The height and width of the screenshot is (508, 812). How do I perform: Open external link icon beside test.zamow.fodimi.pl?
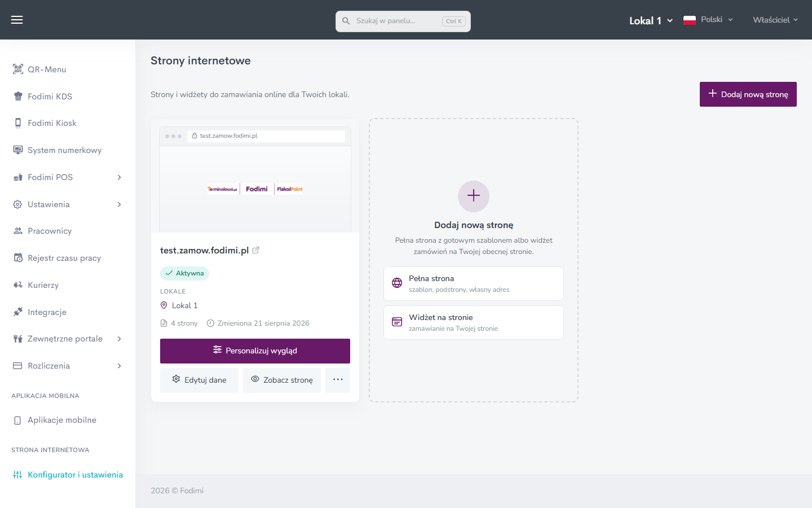coord(255,250)
